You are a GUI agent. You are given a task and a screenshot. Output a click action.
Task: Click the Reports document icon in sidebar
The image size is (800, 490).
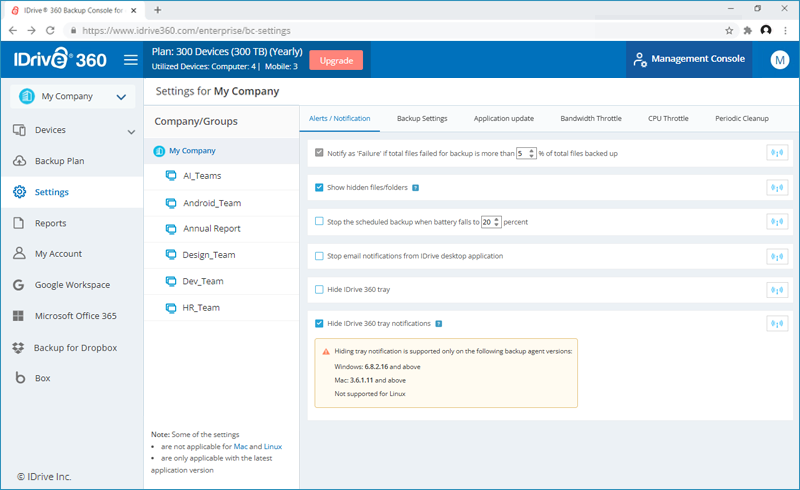point(19,223)
